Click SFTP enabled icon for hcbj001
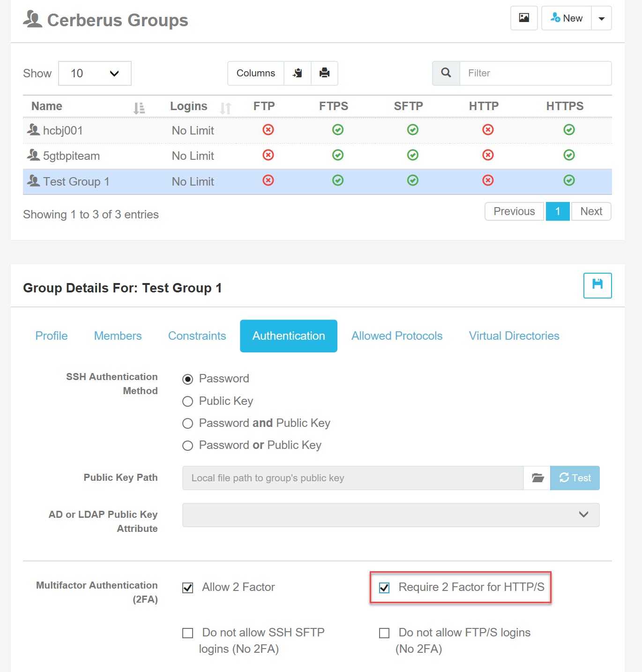The width and height of the screenshot is (642, 672). coord(413,129)
